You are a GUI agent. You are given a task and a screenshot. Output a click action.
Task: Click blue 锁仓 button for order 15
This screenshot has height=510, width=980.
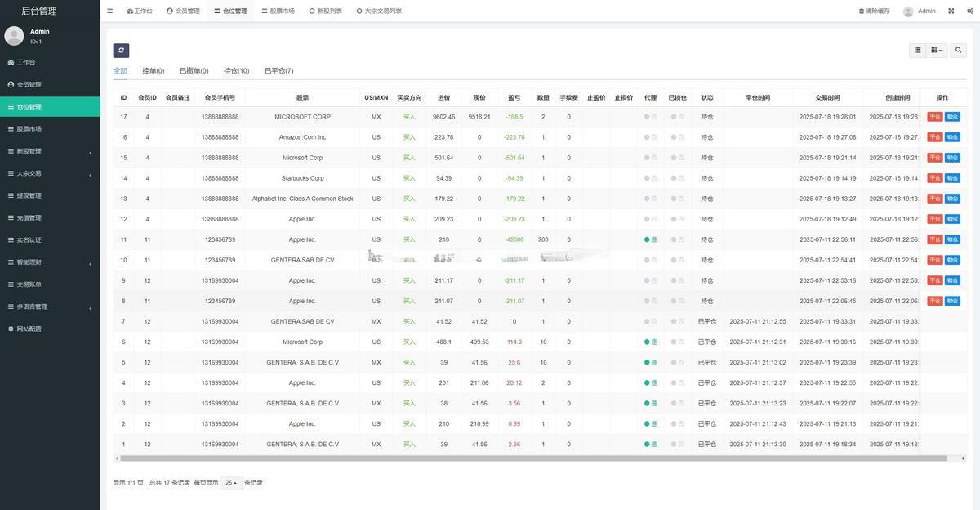pos(952,158)
